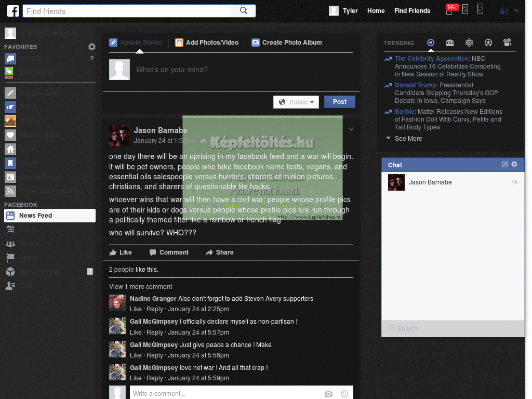Open privacy shortcuts lock icon
Viewport: 532px width, 399px height.
(x=504, y=11)
